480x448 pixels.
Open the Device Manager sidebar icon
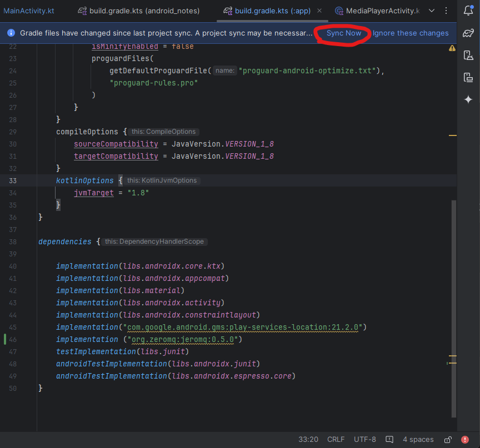pos(468,56)
